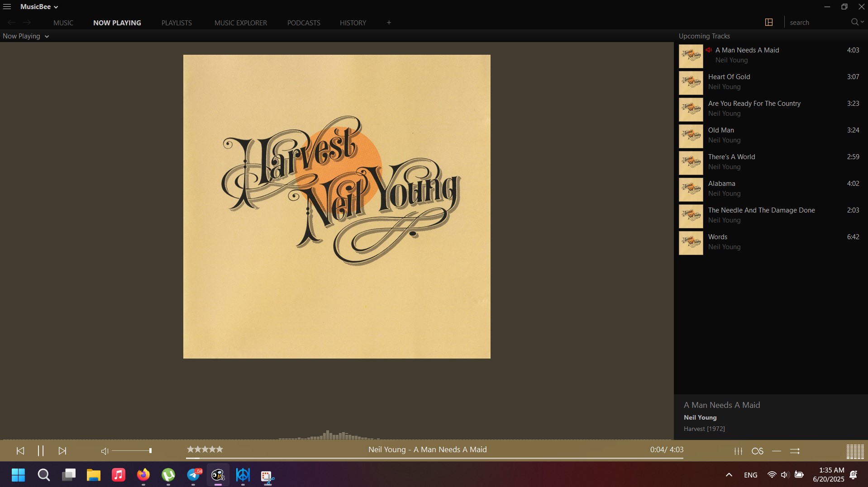The width and height of the screenshot is (868, 487).
Task: Select Old Man in upcoming tracks
Action: [x=771, y=135]
